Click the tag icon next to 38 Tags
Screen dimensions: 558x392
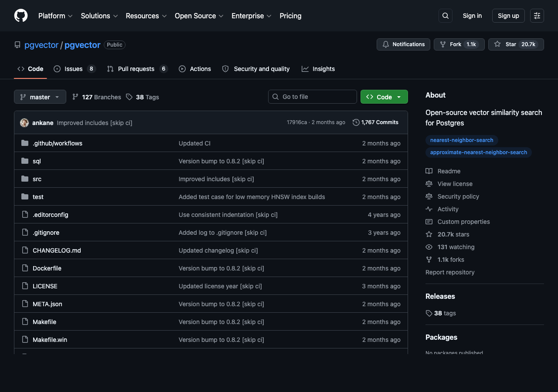pyautogui.click(x=129, y=97)
